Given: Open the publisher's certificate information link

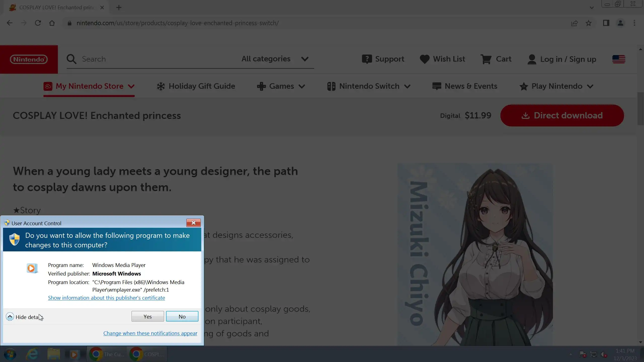Looking at the screenshot, I should 106,298.
